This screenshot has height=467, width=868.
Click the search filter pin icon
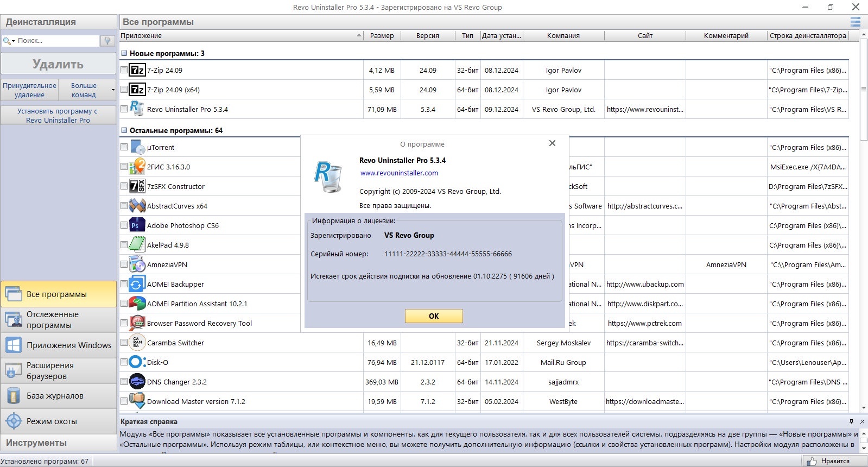(x=107, y=41)
